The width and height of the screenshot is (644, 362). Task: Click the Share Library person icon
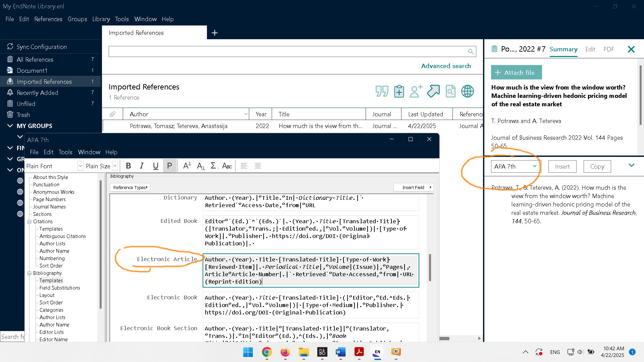(x=416, y=91)
